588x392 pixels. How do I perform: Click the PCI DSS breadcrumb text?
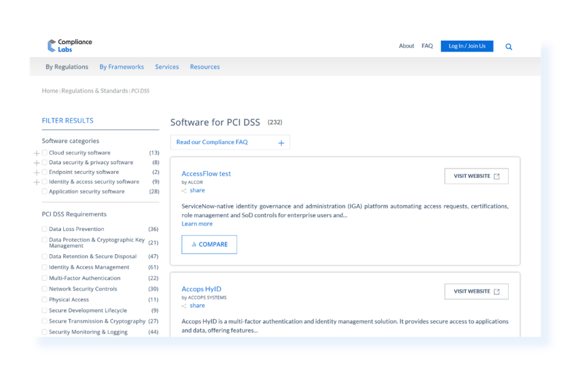click(140, 91)
